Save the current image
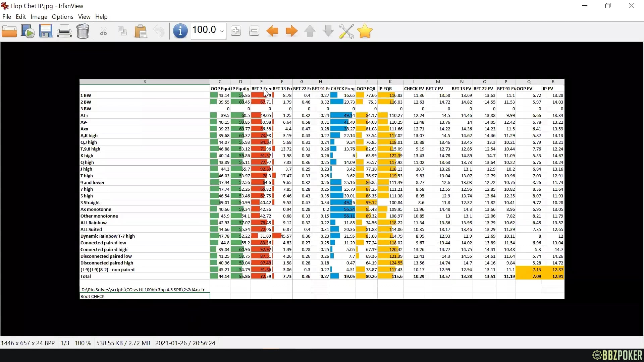This screenshot has height=362, width=644. tap(45, 31)
